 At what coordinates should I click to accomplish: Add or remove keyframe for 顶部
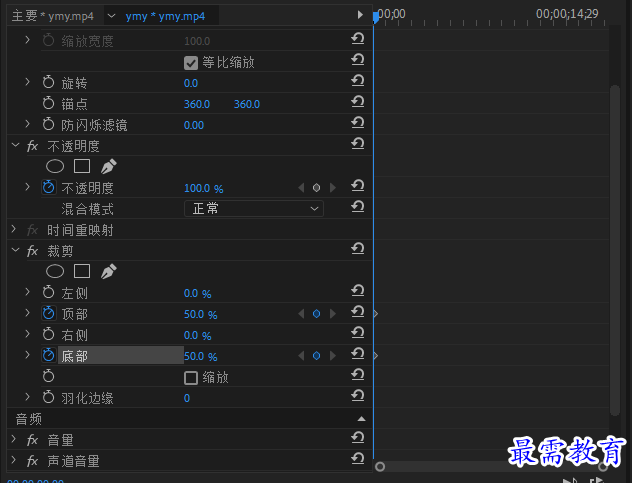316,314
